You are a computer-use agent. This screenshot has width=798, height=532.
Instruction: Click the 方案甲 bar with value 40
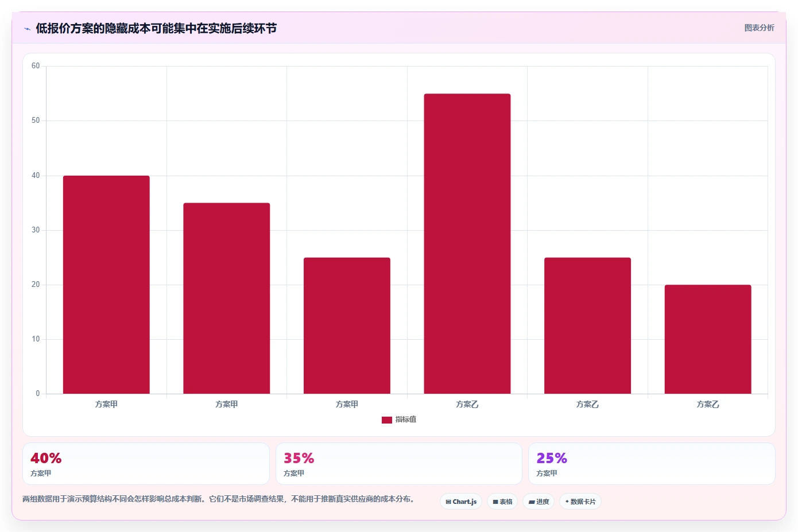[106, 285]
